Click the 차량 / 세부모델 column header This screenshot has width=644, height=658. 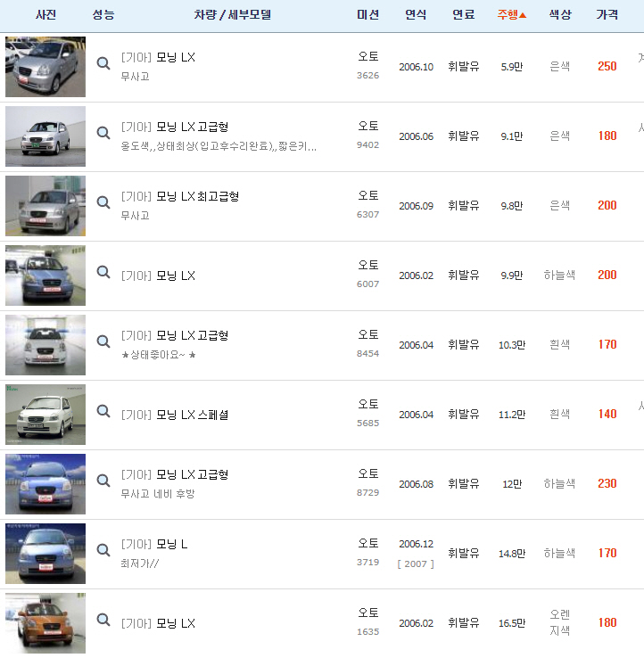click(x=233, y=14)
